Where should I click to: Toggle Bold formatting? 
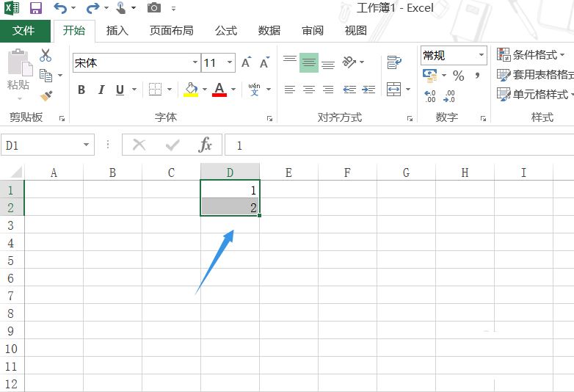pos(81,90)
